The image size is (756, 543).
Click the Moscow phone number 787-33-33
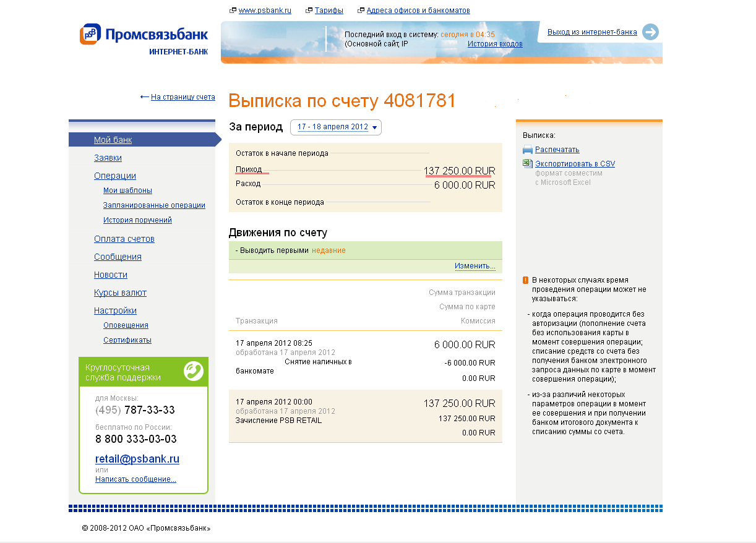[150, 410]
